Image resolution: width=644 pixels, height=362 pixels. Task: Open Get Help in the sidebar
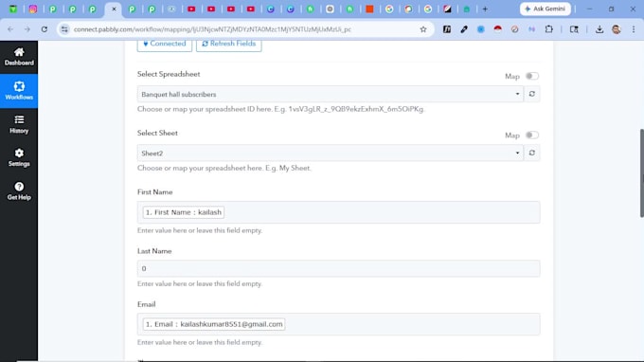point(19,191)
